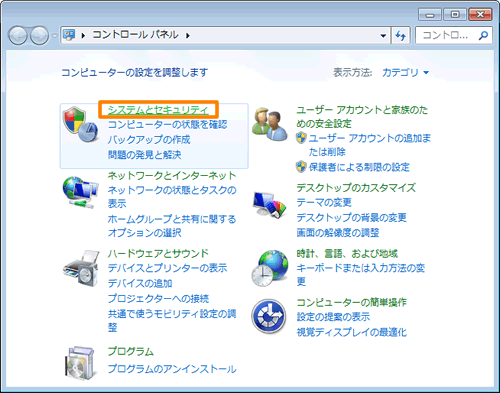Click shield icon beside ユーザー アカウントの追加または削除
The width and height of the screenshot is (500, 393).
point(301,138)
